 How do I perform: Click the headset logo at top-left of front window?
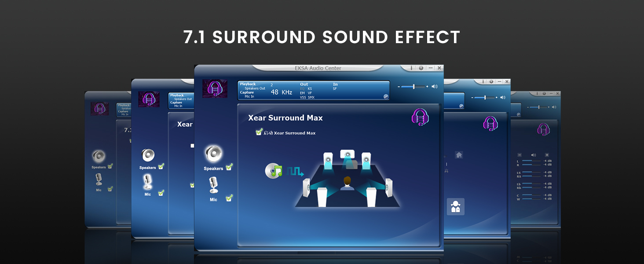pyautogui.click(x=215, y=88)
